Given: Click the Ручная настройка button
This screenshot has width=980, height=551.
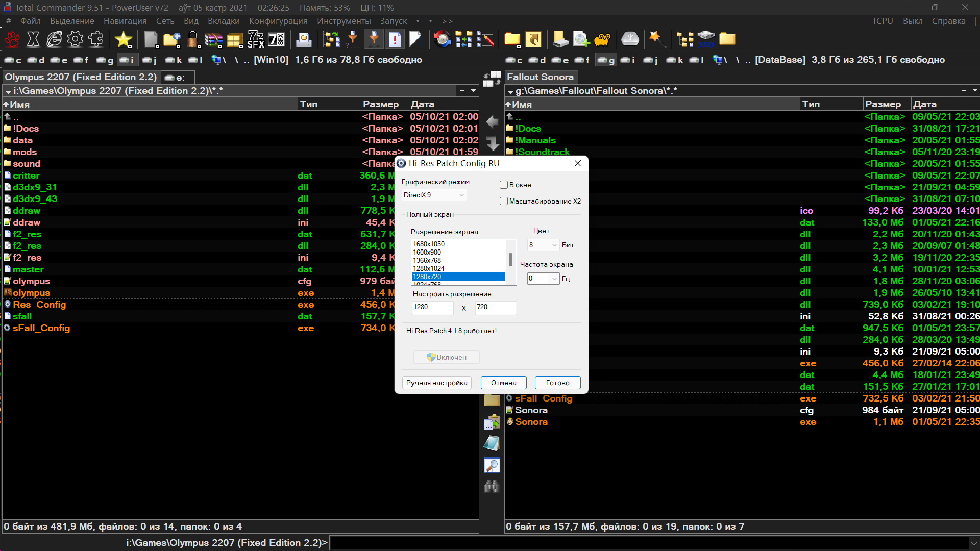Looking at the screenshot, I should 436,383.
